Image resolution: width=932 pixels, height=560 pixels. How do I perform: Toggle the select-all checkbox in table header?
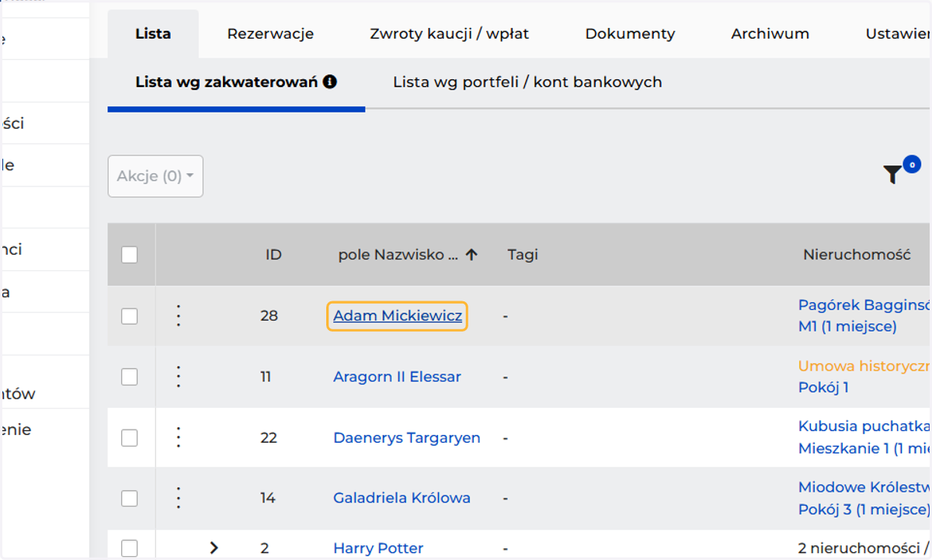pyautogui.click(x=130, y=255)
